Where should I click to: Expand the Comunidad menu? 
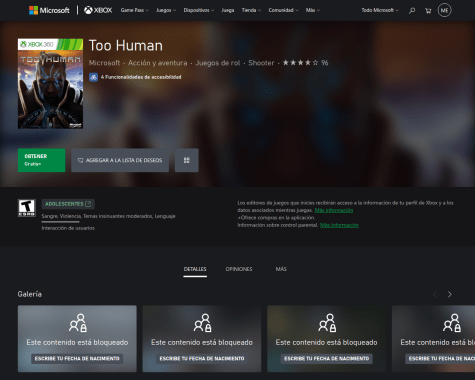(283, 10)
